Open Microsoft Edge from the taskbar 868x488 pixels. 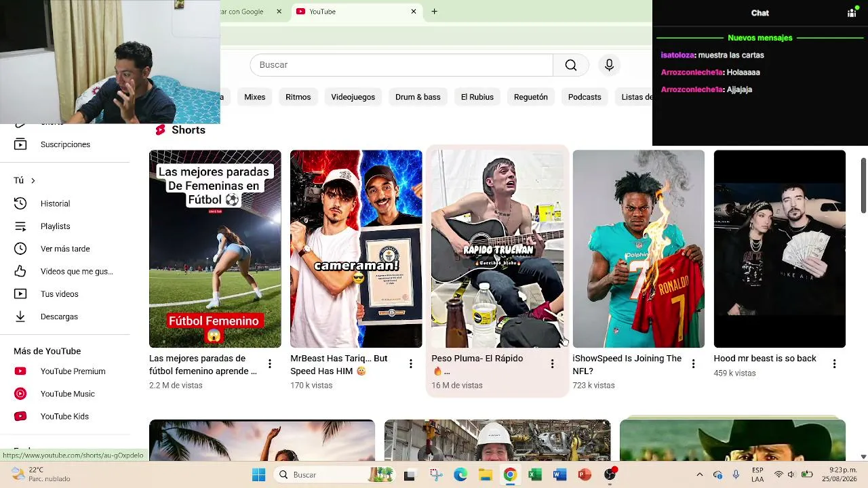click(x=460, y=474)
